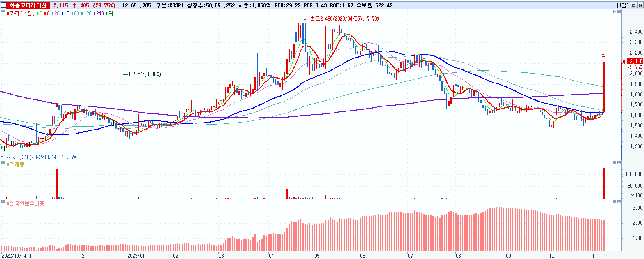Click the ROE:1.67 value in header
This screenshot has height=259, width=644.
(342, 5)
